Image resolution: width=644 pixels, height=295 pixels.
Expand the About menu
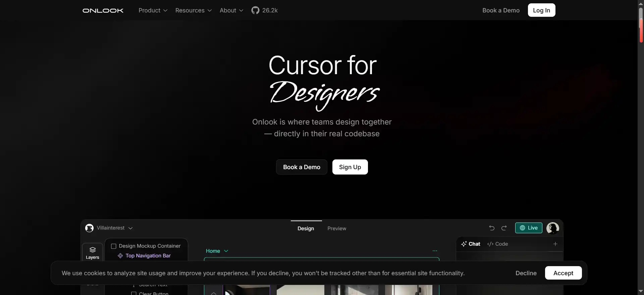coord(231,10)
